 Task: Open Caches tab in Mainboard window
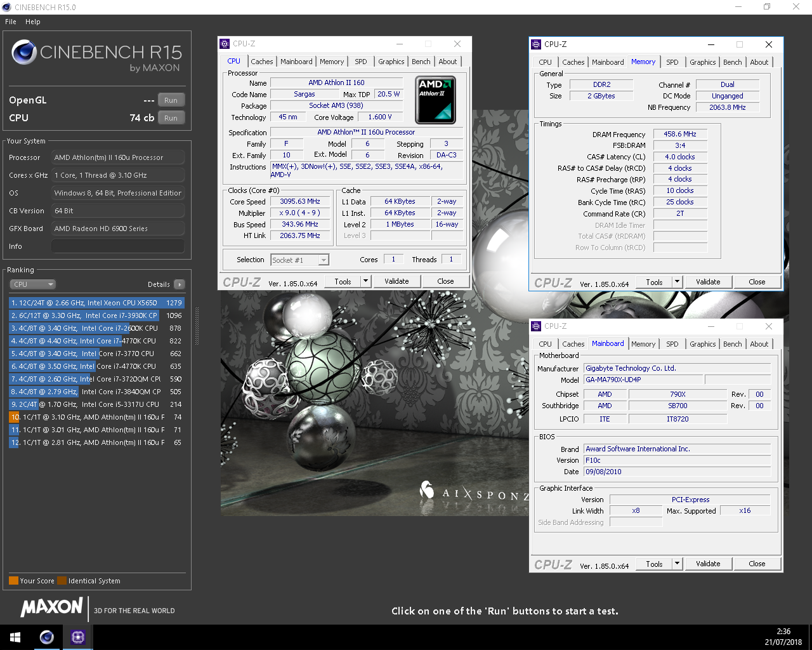[x=573, y=344]
